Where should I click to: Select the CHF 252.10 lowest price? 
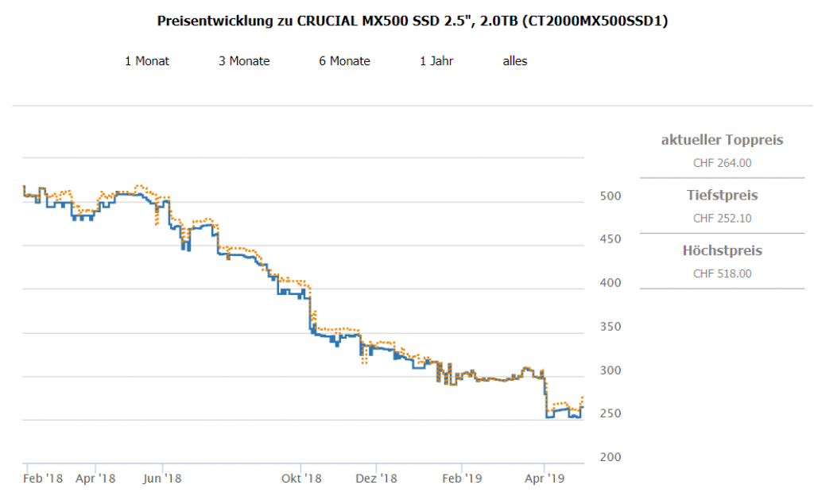722,219
